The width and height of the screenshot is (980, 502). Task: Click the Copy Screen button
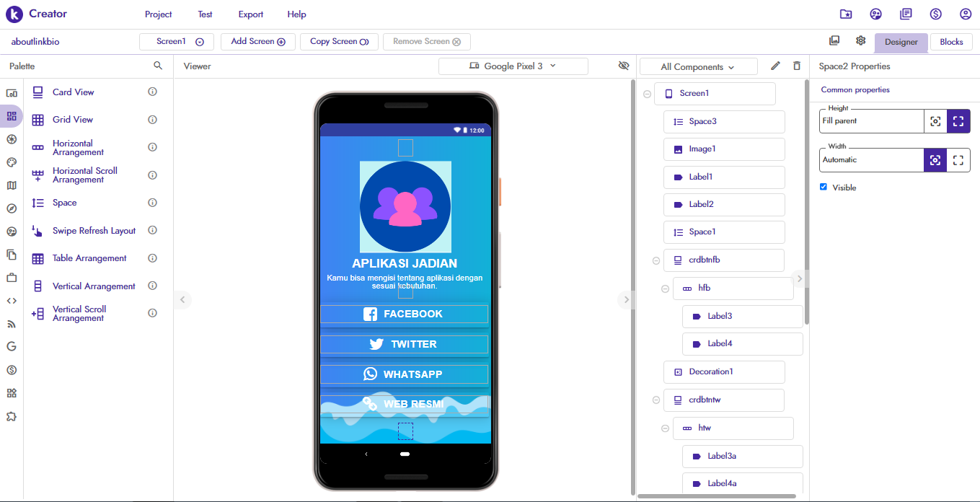coord(339,42)
